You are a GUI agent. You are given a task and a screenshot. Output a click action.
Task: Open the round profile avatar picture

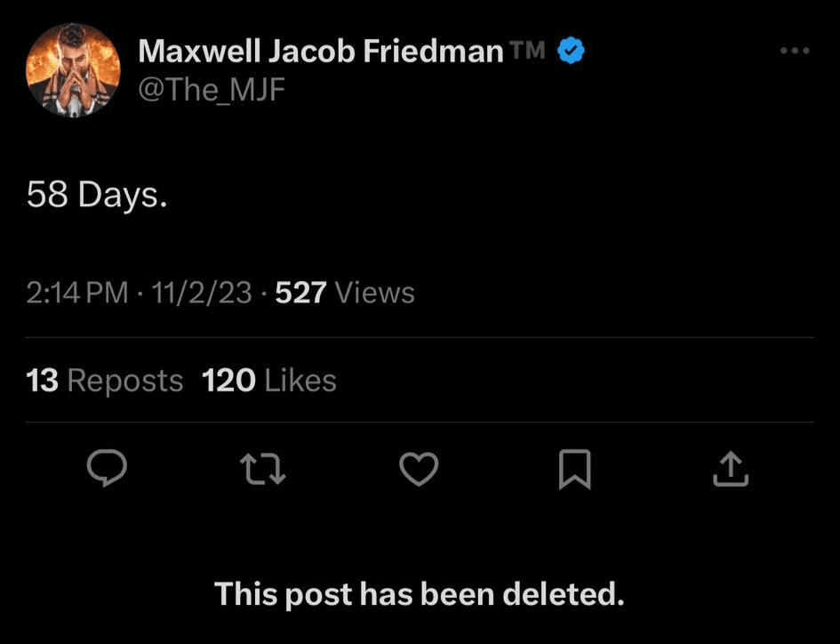click(74, 69)
